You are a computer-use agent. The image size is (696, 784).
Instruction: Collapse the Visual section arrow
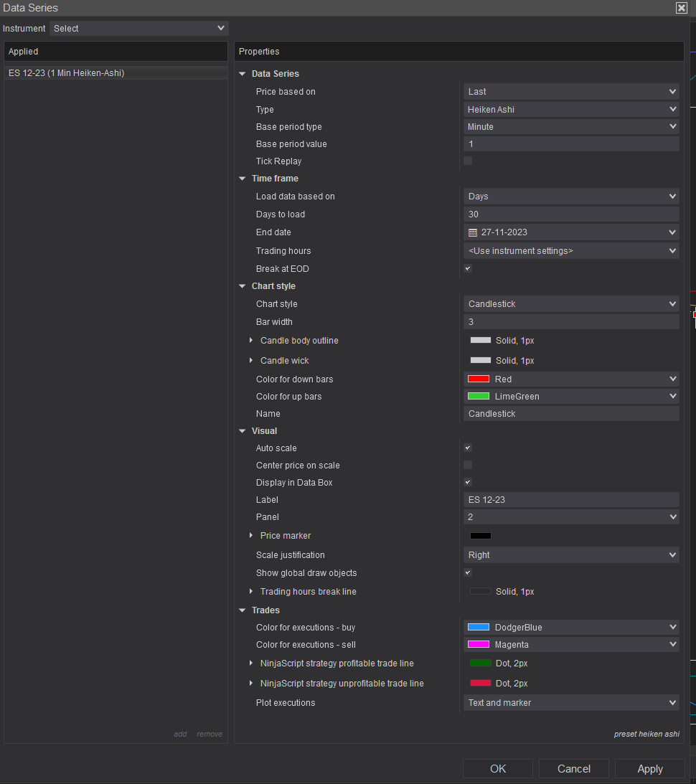click(x=243, y=431)
